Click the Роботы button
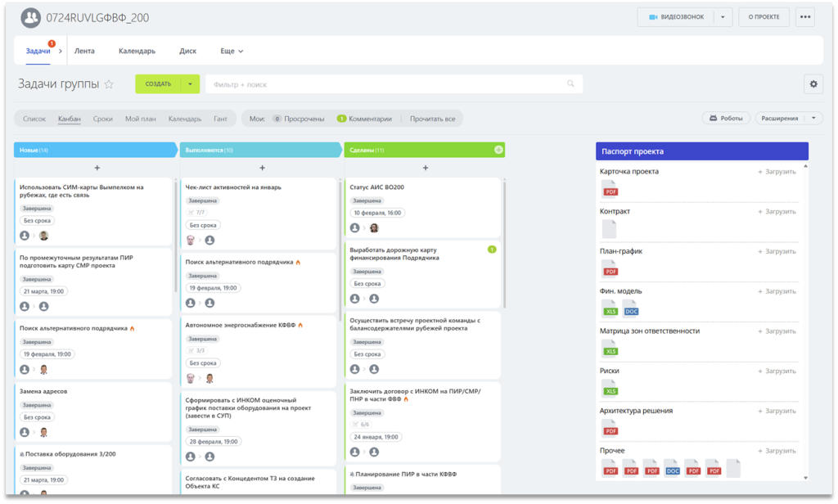 point(726,119)
